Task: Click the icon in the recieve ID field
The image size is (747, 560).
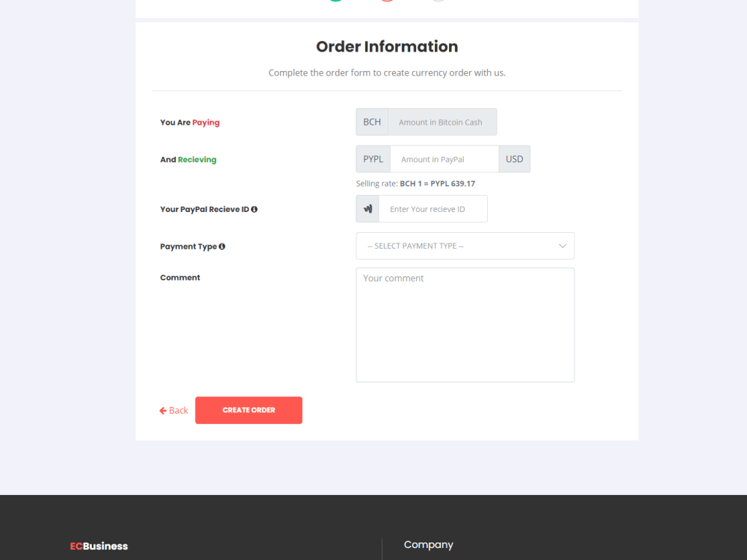Action: coord(368,208)
